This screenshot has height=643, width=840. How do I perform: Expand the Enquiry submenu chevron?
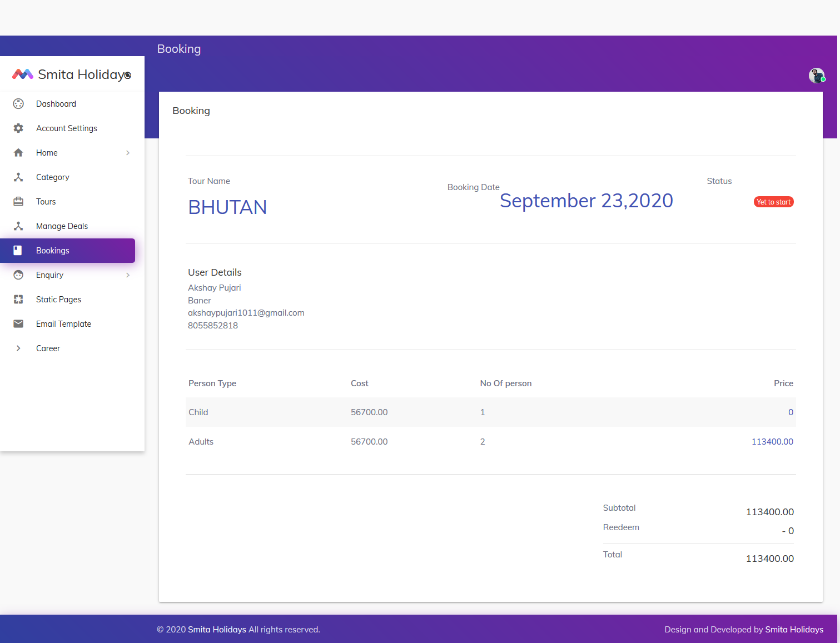[x=128, y=275]
